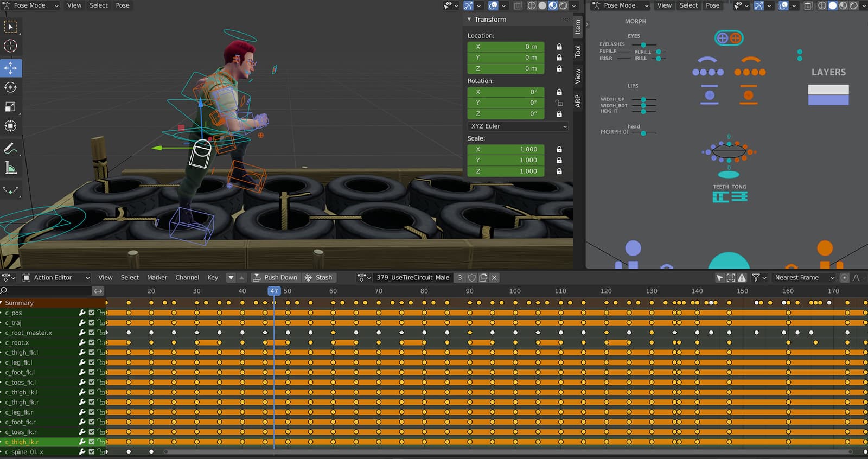Open the XYZ Euler rotation mode dropdown

pos(518,126)
